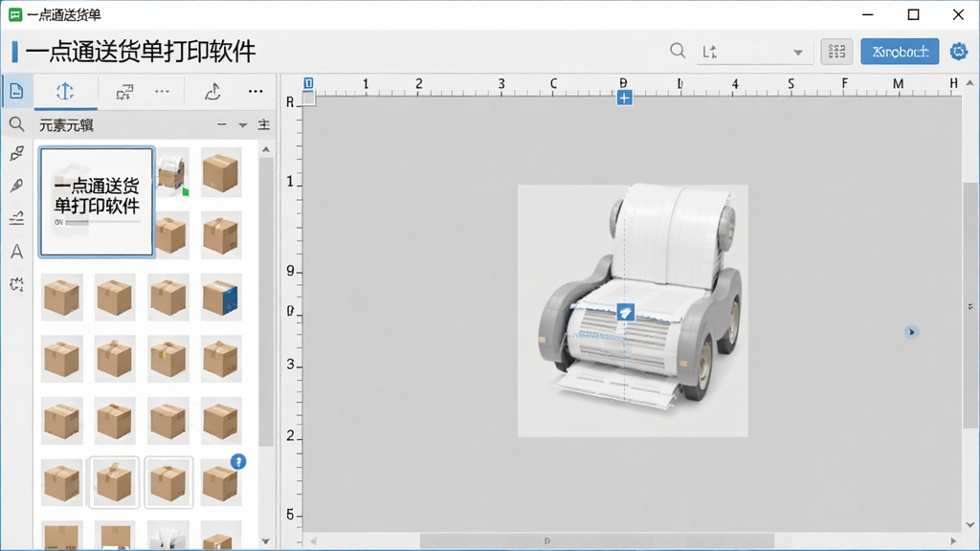Click the round blue play arrow on canvas

(x=911, y=332)
